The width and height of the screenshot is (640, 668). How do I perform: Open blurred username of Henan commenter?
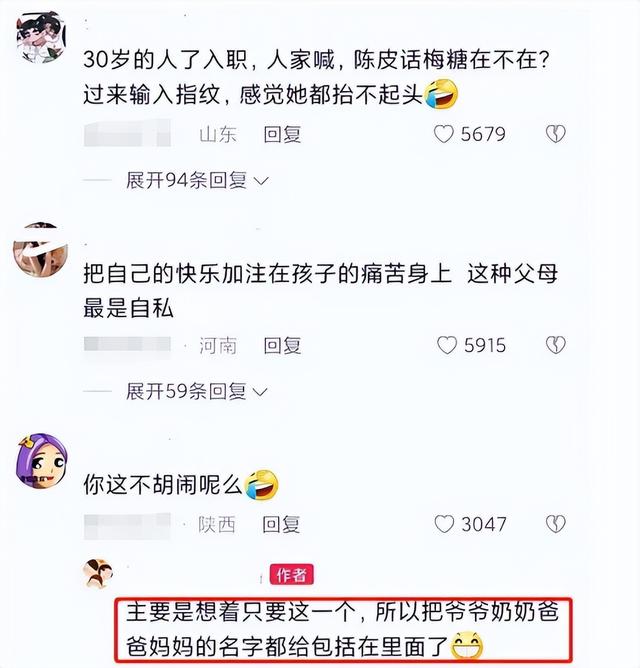(x=127, y=344)
